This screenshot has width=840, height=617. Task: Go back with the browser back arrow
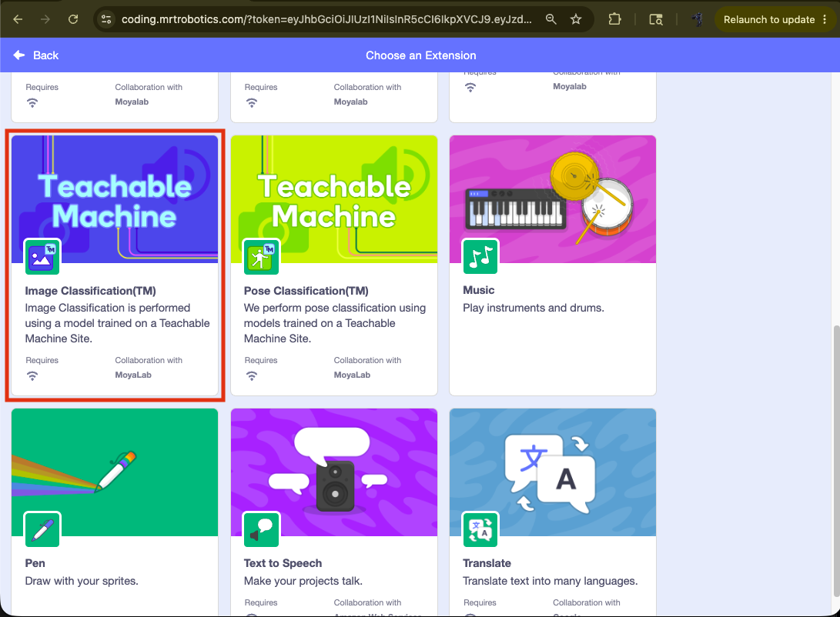[x=18, y=19]
